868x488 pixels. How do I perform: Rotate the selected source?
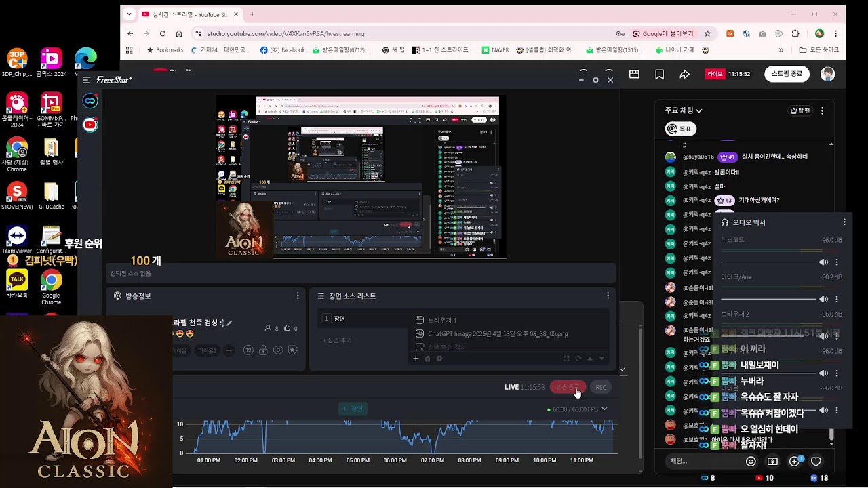pyautogui.click(x=578, y=359)
